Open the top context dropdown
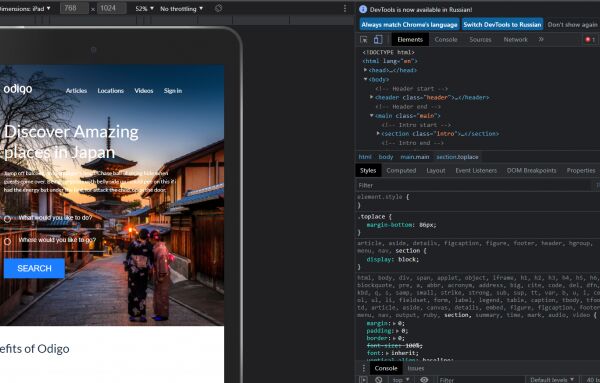The height and width of the screenshot is (383, 600). [x=401, y=380]
